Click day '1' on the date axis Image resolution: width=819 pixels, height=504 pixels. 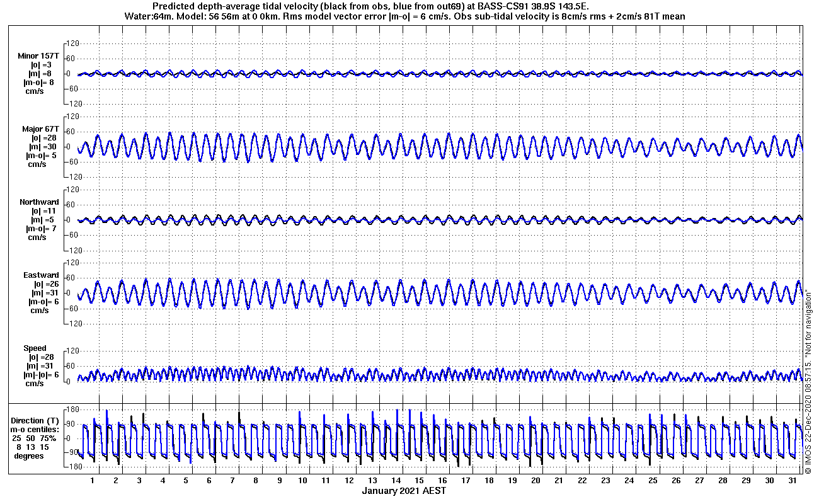tap(92, 480)
